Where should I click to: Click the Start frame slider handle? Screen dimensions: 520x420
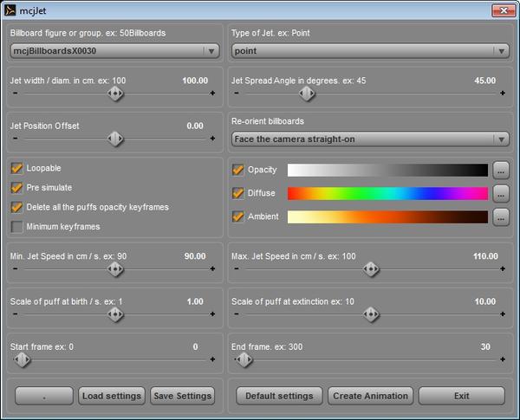[x=23, y=359]
